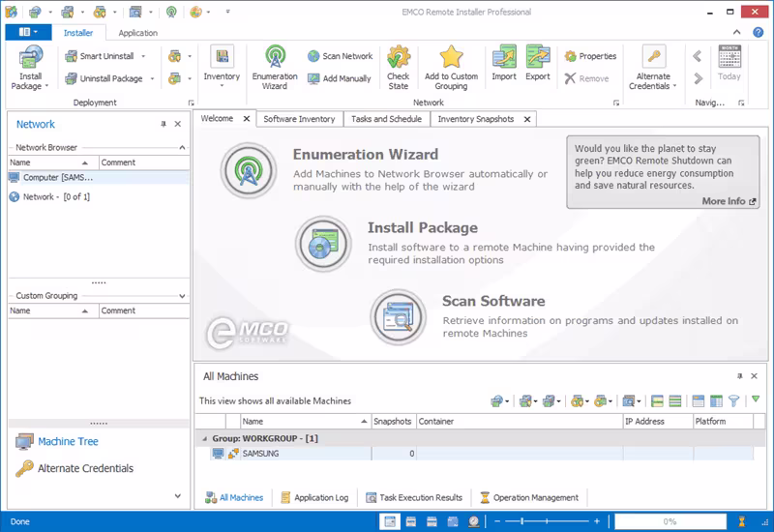Image resolution: width=774 pixels, height=532 pixels.
Task: Open the Operation Management tab
Action: tap(529, 497)
